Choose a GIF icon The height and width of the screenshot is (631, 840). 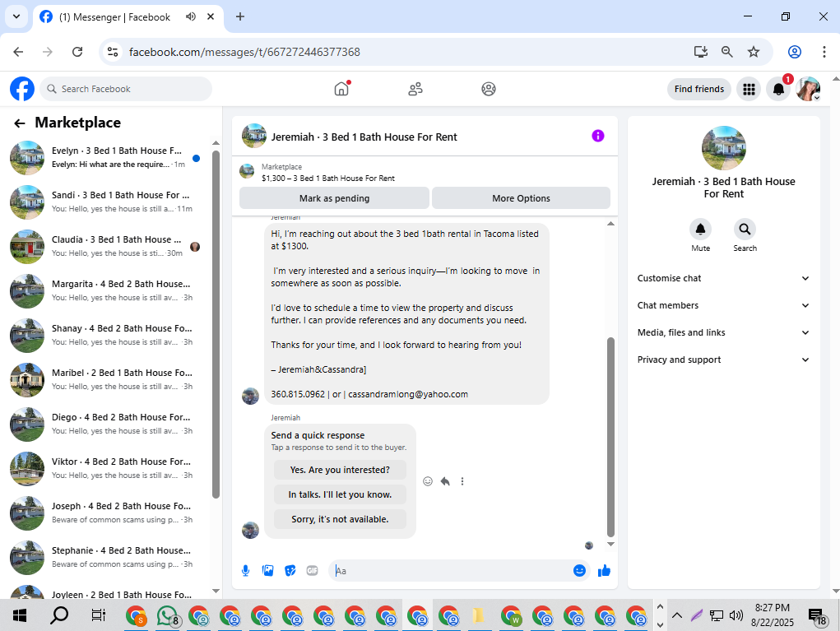pos(313,571)
